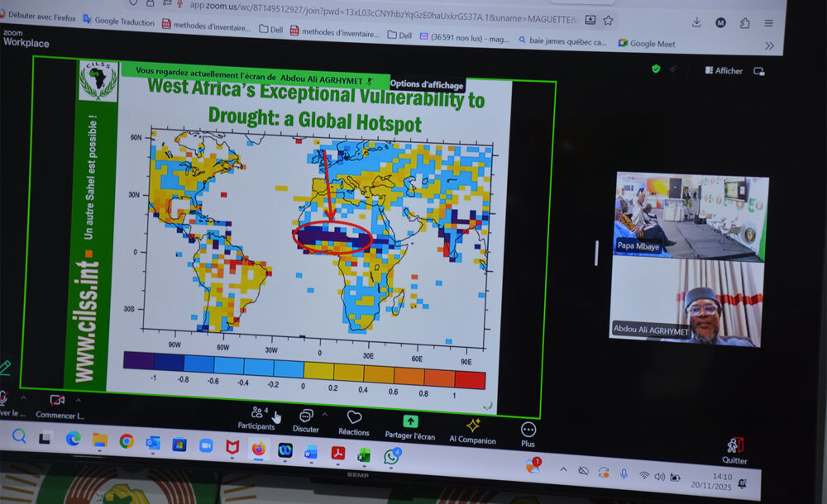827x504 pixels.
Task: Click the green encryption shield icon
Action: [656, 69]
